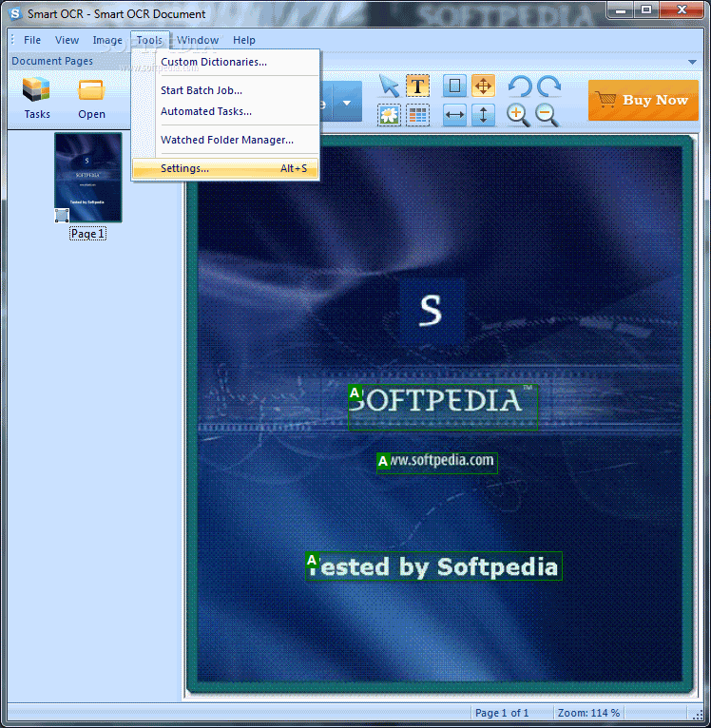This screenshot has height=728, width=711.
Task: Open the Window menu
Action: [x=198, y=40]
